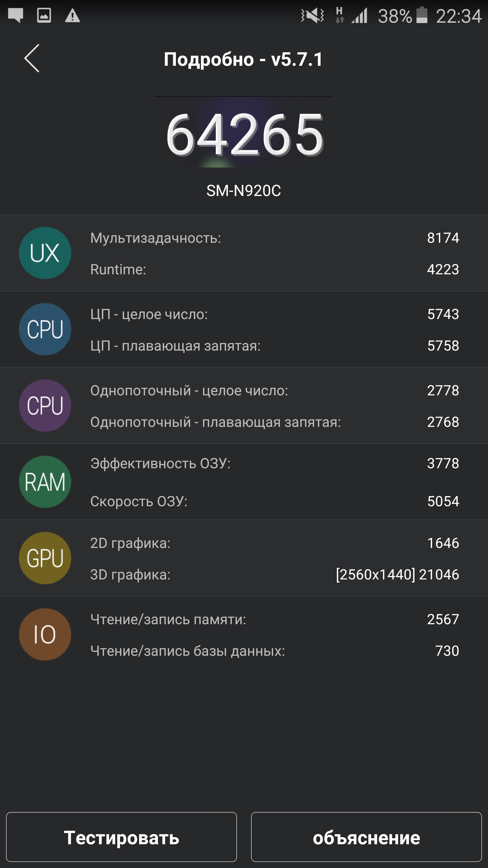Select the Чтение/запись базы данных row
Image resolution: width=488 pixels, height=868 pixels.
click(274, 651)
